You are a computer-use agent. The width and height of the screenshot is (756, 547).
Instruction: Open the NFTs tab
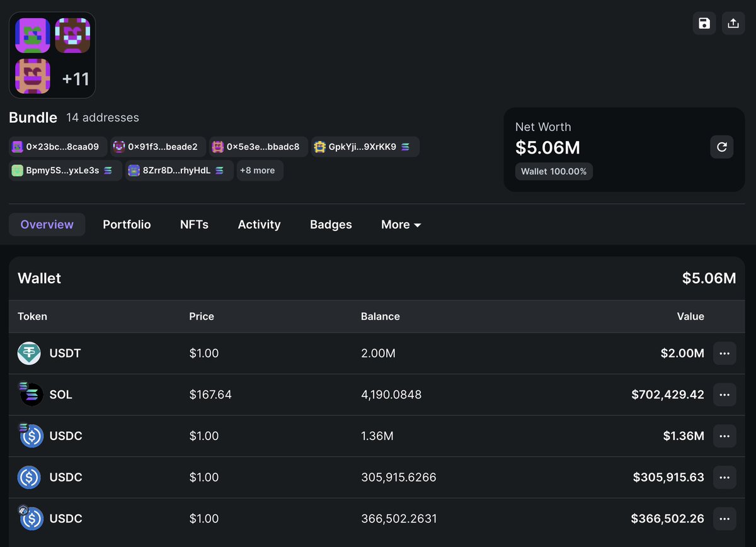pyautogui.click(x=194, y=225)
